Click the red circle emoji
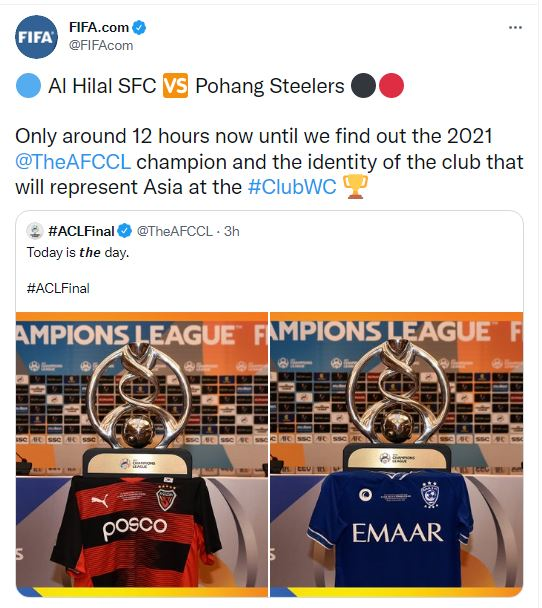The height and width of the screenshot is (608, 542). (x=391, y=85)
